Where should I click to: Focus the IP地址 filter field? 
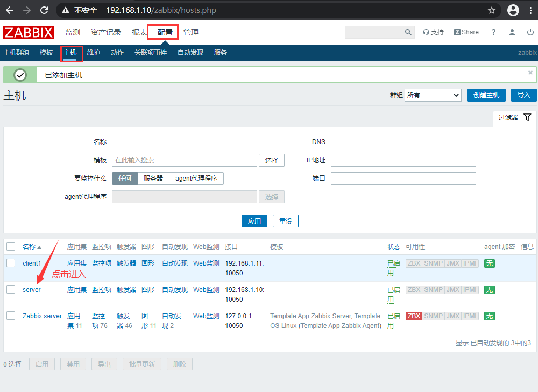(x=403, y=160)
